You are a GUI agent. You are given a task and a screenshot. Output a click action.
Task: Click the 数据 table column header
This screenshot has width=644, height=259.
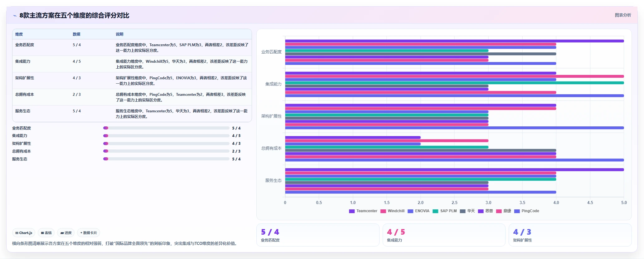(x=76, y=34)
